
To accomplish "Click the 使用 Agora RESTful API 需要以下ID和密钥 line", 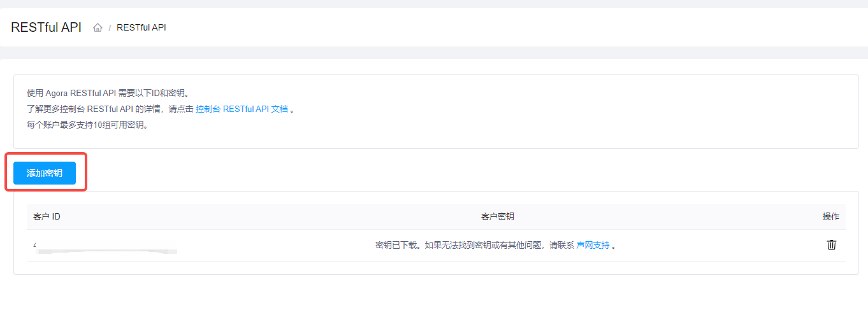I will pyautogui.click(x=108, y=93).
